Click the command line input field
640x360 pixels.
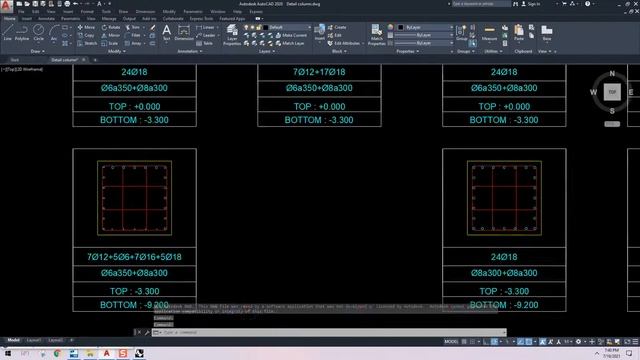point(329,332)
